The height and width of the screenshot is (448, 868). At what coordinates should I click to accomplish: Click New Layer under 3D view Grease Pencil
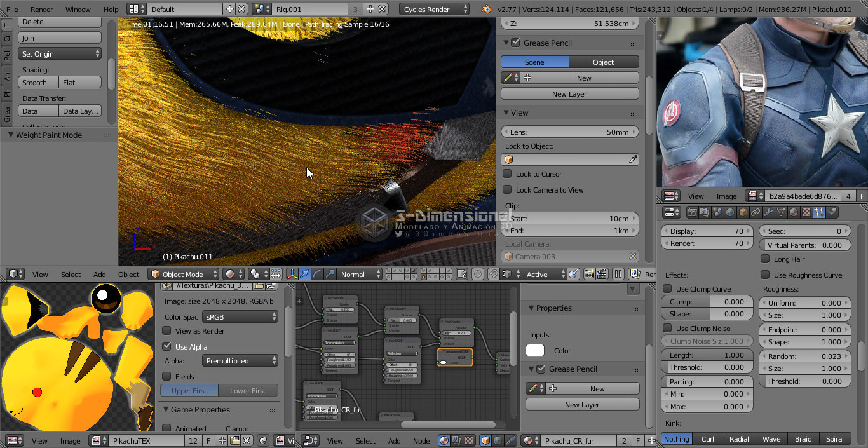tap(569, 93)
